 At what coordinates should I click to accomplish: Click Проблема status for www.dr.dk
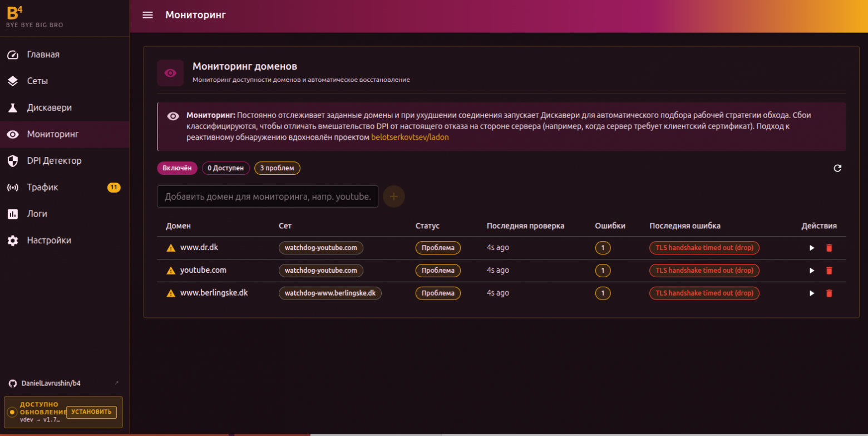point(438,248)
